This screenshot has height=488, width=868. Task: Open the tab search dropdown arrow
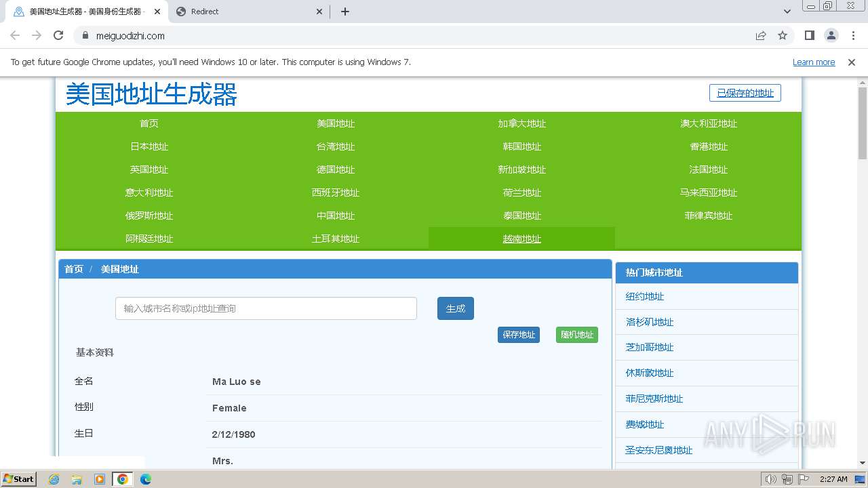tap(787, 12)
